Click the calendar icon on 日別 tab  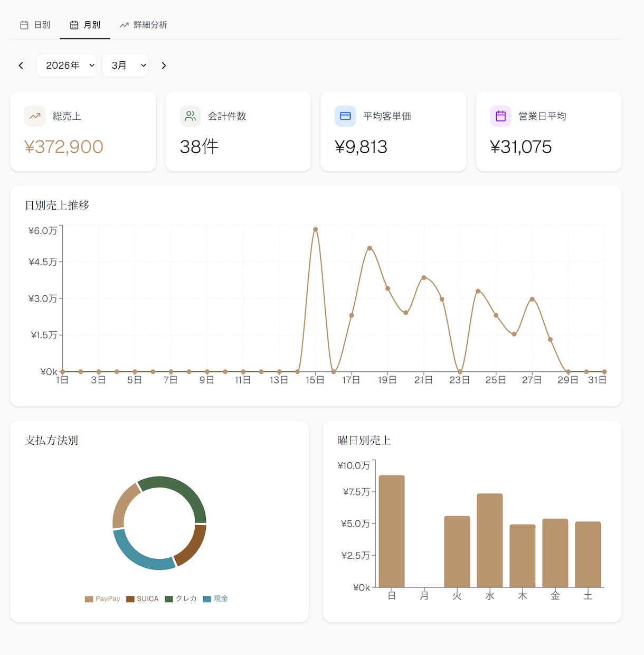coord(24,25)
